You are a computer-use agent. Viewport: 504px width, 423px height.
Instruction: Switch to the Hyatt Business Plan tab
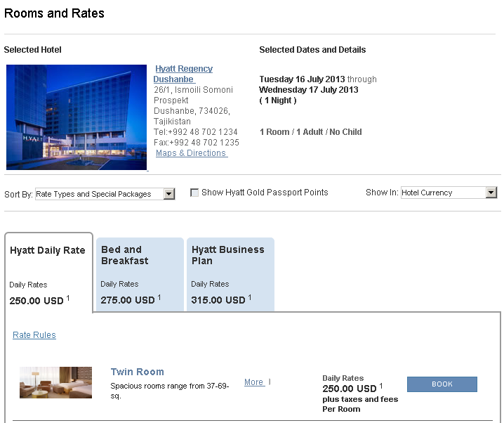pos(228,256)
